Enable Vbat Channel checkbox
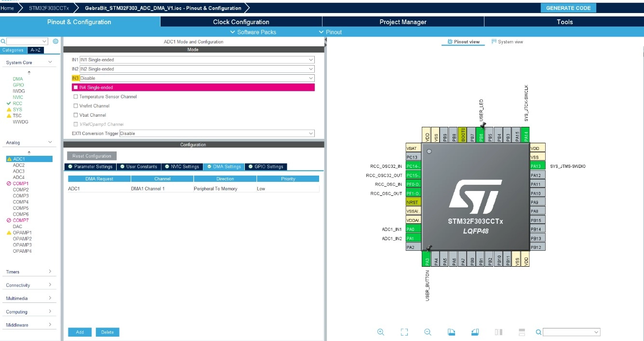Viewport: 644px width, 341px height. [76, 115]
